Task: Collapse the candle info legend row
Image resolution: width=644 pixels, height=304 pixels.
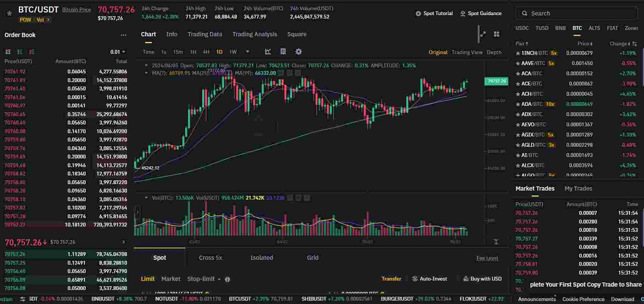Action: pos(147,65)
